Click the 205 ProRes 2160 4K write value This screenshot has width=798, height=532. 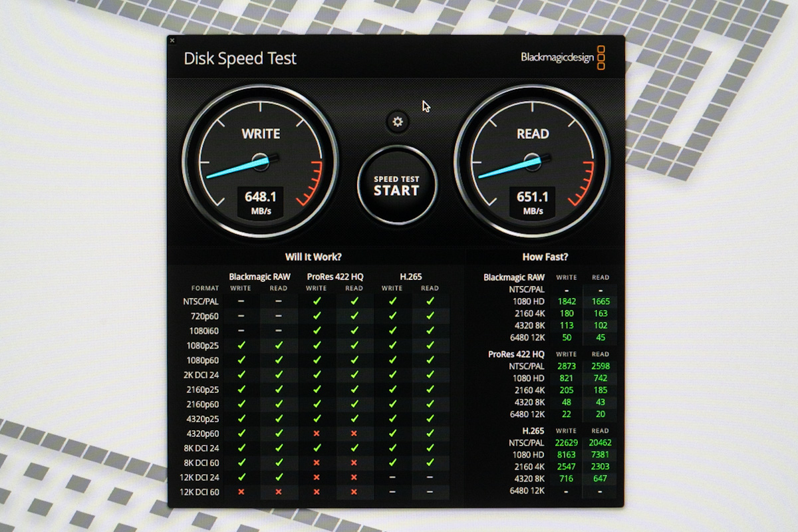pyautogui.click(x=567, y=390)
